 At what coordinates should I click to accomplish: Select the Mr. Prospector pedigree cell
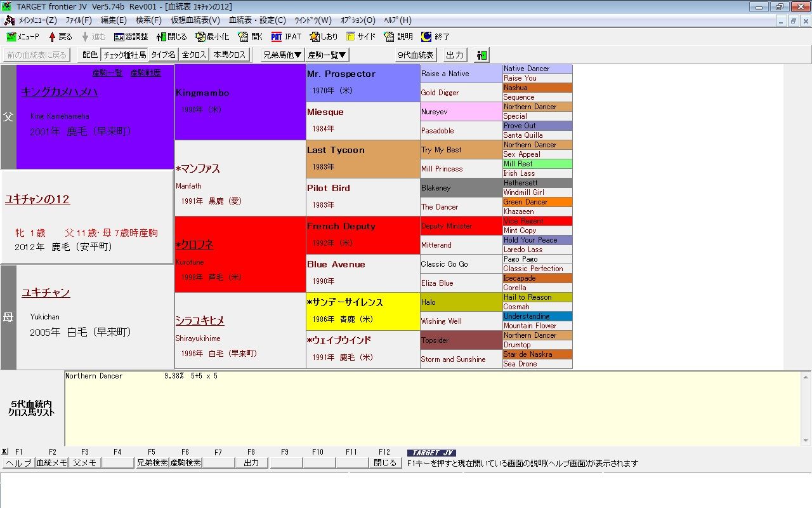point(363,83)
